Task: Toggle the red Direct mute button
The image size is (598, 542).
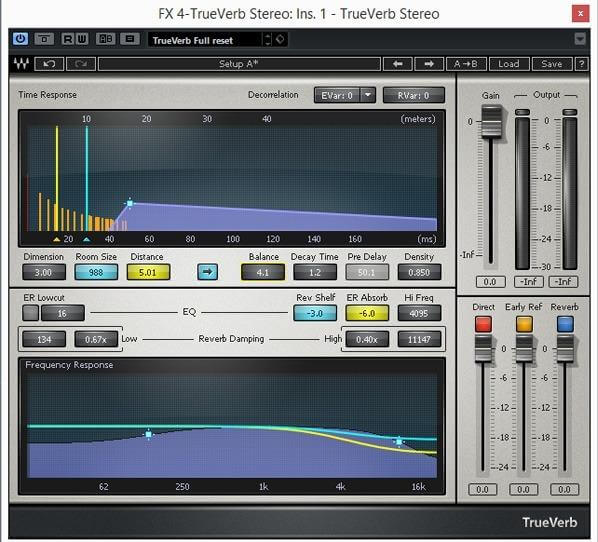Action: tap(483, 324)
